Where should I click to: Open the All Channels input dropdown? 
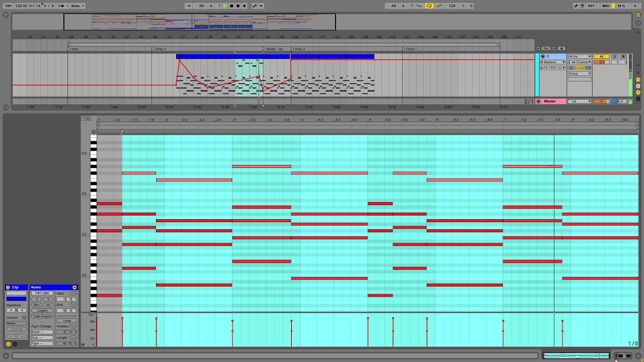point(580,62)
